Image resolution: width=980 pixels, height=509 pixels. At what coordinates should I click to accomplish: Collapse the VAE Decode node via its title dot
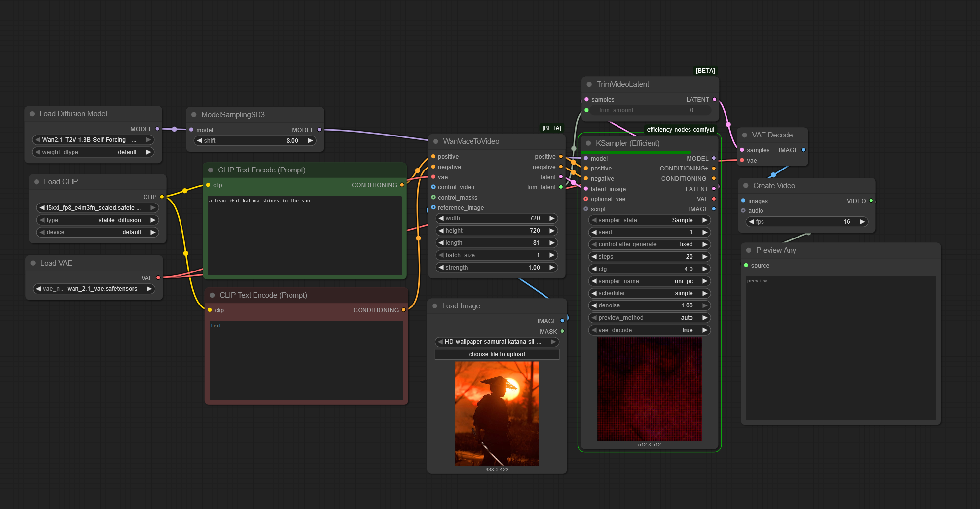tap(745, 135)
